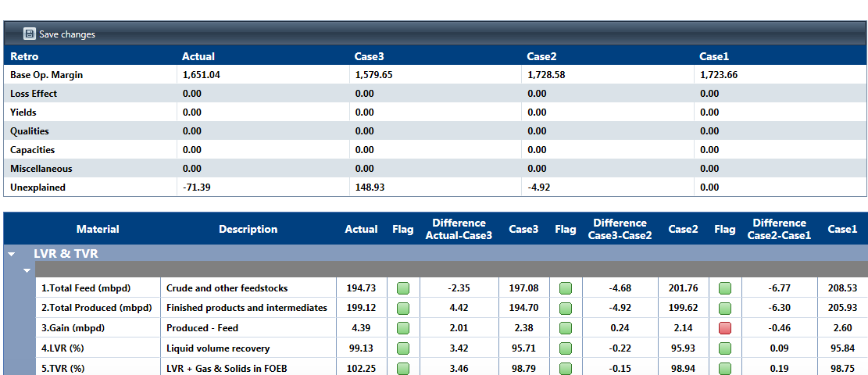Click the Difference Actual-Case3 column header
Screen dimensions: 868x375
pyautogui.click(x=459, y=229)
